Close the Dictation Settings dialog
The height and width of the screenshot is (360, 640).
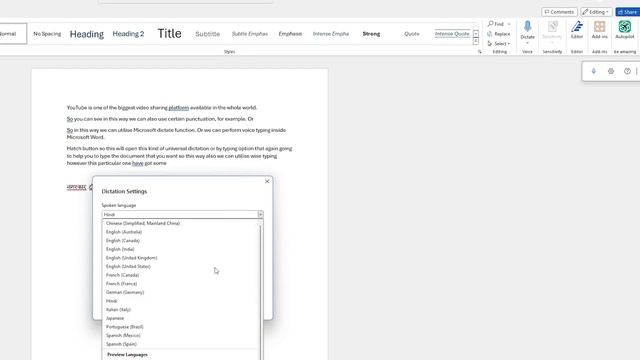267,181
